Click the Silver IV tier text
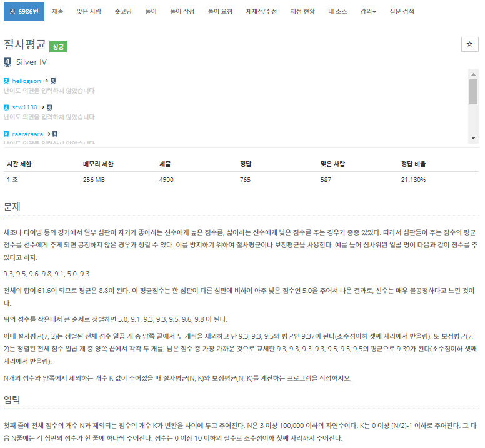 31,62
